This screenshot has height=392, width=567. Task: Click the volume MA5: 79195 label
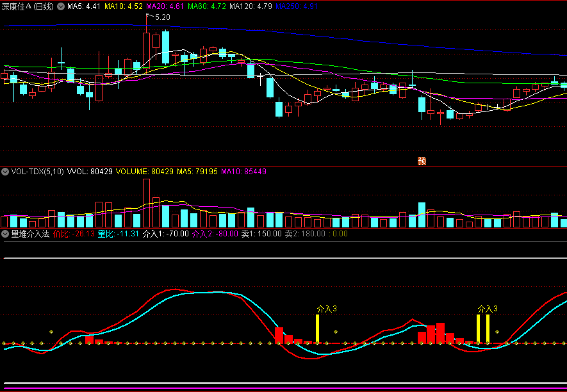197,172
